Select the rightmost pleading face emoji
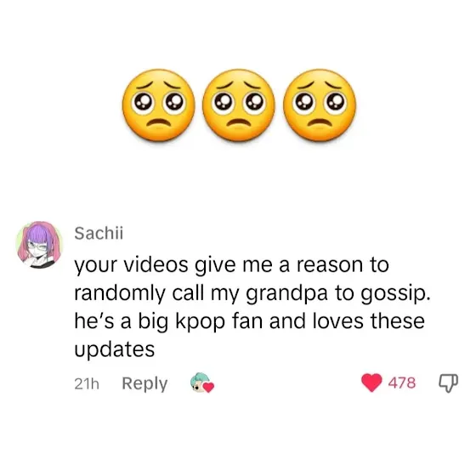Viewport: 476px width, 476px height. click(319, 105)
